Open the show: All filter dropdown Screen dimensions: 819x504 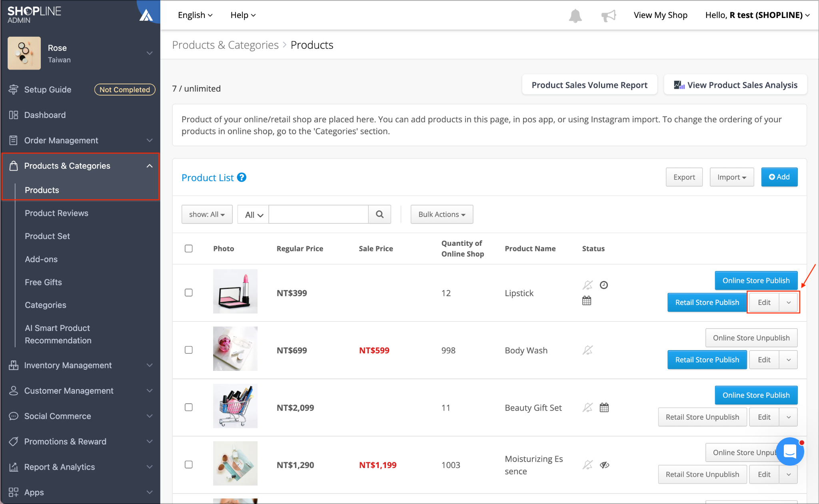(x=207, y=214)
